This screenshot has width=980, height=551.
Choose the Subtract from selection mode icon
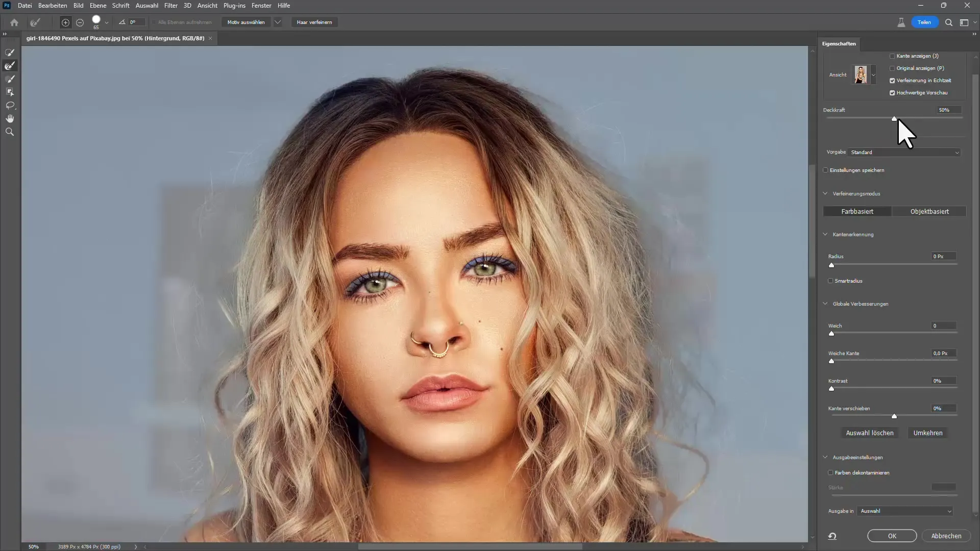[x=80, y=22]
